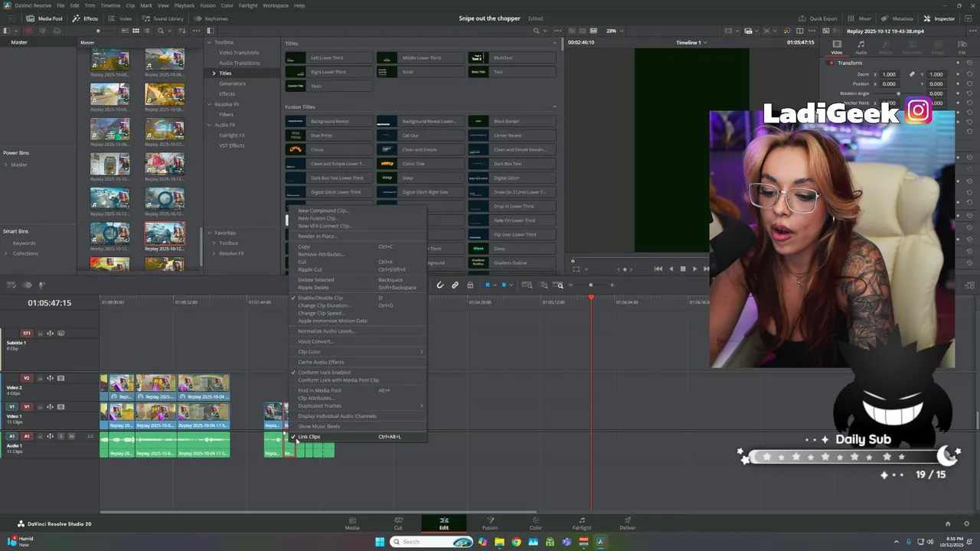
Task: Adjust the timeline zoom slider
Action: point(591,285)
